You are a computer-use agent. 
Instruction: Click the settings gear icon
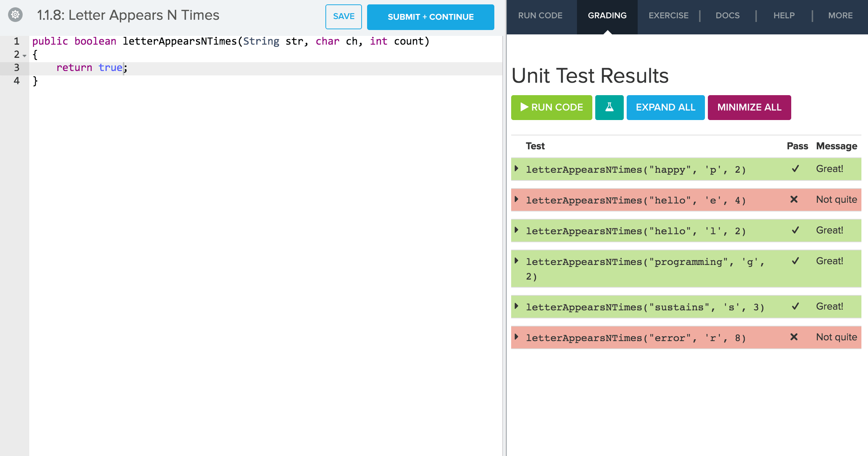coord(15,15)
